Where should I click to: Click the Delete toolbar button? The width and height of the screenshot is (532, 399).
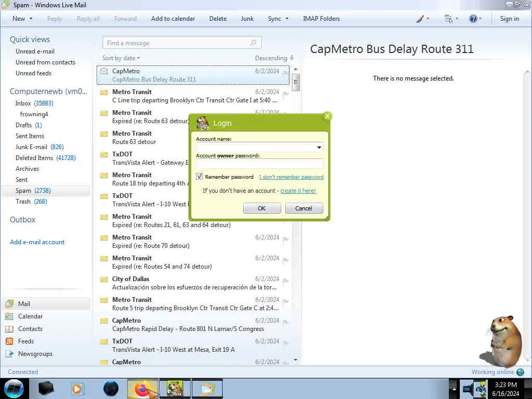click(x=218, y=19)
